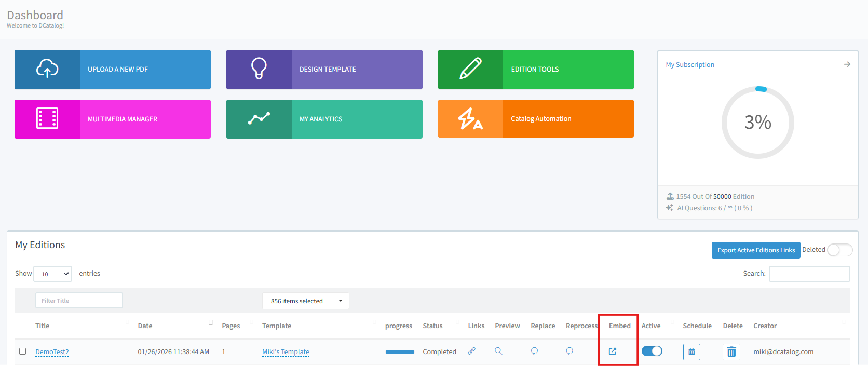The image size is (868, 366).
Task: Open the links icon for DemoTest2
Action: [x=471, y=351]
